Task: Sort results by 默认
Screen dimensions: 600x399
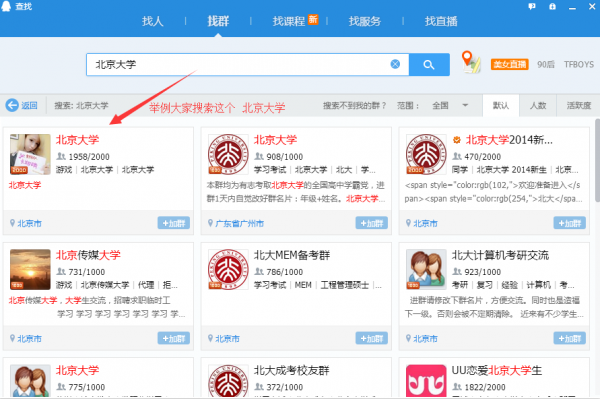Action: click(x=501, y=106)
